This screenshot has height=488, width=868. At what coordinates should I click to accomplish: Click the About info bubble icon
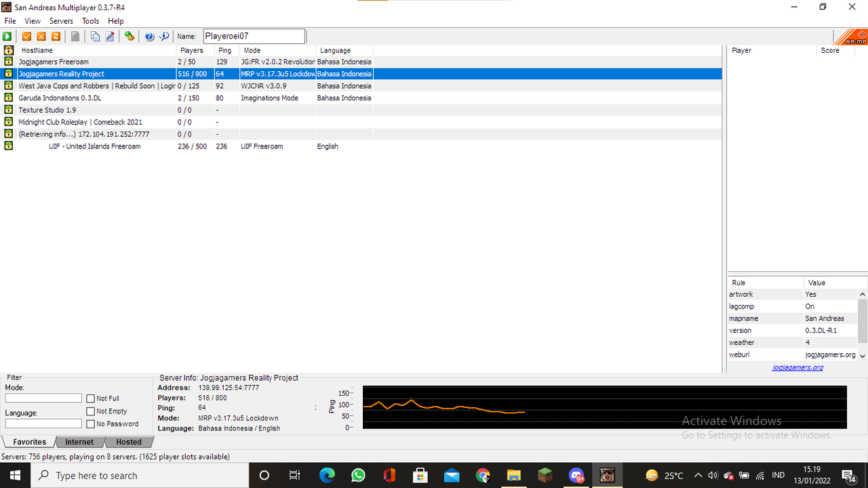click(x=163, y=37)
